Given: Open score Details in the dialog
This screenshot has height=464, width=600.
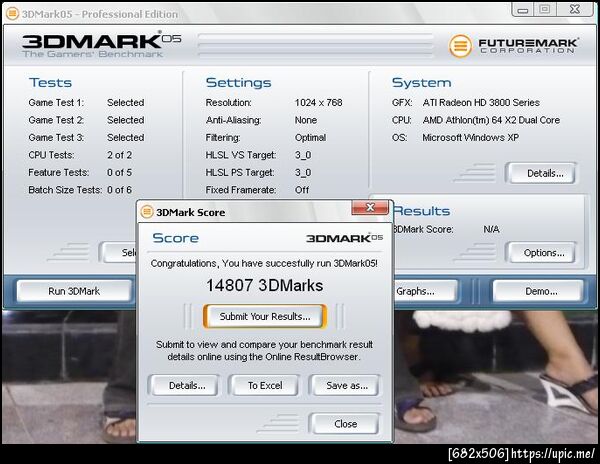Looking at the screenshot, I should [187, 385].
